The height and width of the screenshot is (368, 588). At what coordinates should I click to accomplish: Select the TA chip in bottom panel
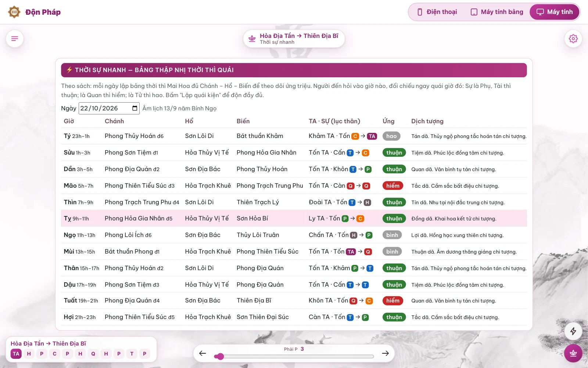click(16, 354)
